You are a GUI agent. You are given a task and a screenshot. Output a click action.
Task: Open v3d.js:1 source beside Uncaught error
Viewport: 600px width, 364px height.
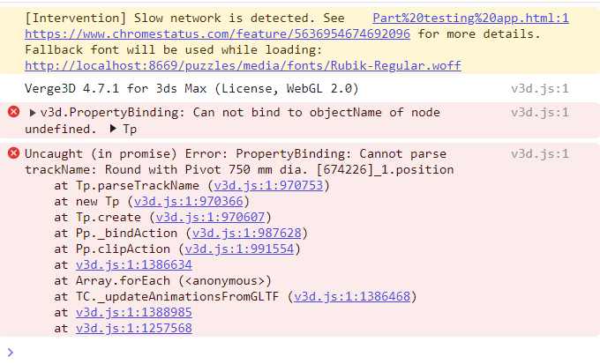(540, 153)
